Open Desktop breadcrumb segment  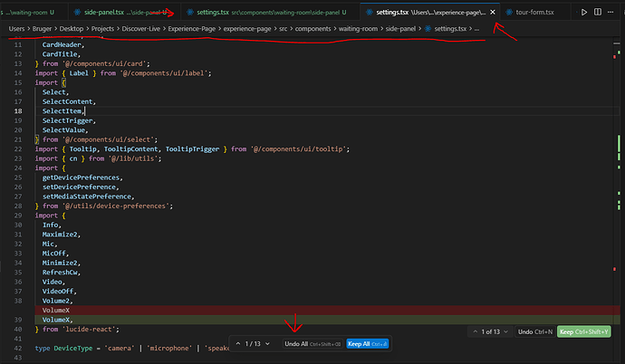click(72, 29)
